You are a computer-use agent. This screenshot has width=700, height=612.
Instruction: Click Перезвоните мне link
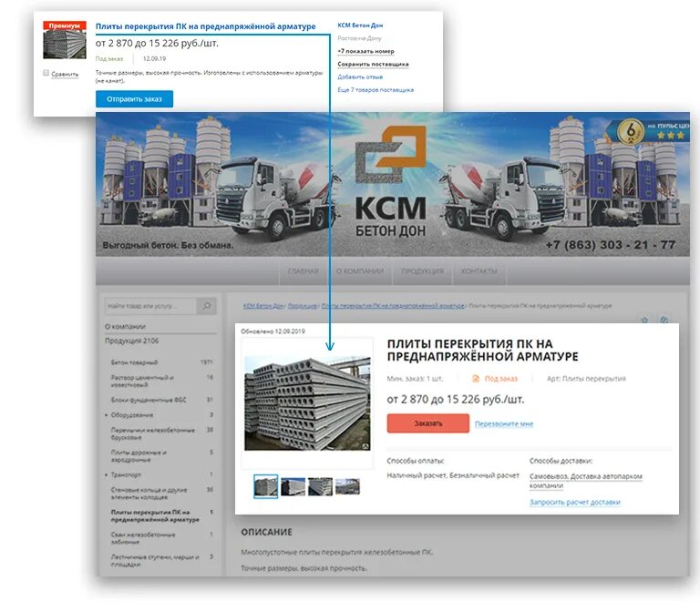(504, 423)
